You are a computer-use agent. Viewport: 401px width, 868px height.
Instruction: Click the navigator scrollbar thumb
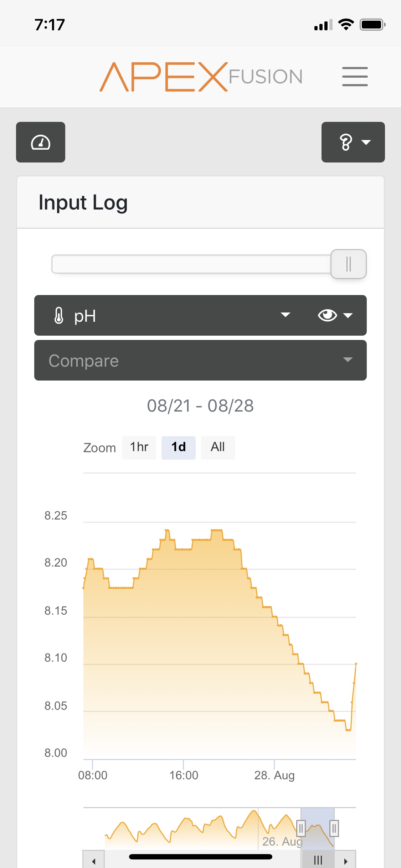coord(318,860)
